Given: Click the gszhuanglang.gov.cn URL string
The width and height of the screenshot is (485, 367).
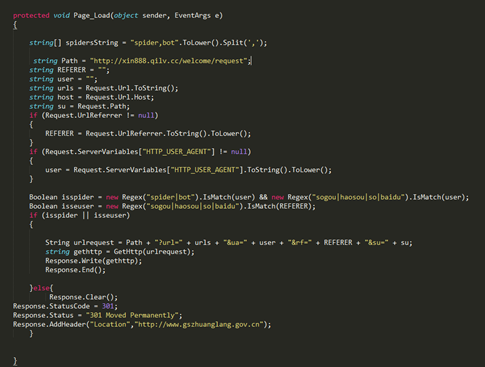Looking at the screenshot, I should point(199,324).
